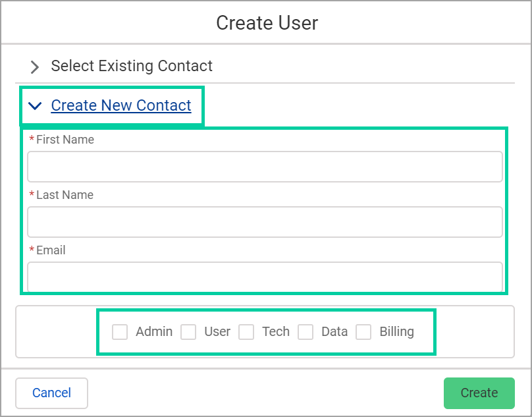Click the chevron beside Select Existing Contact
The height and width of the screenshot is (417, 532).
tap(34, 67)
